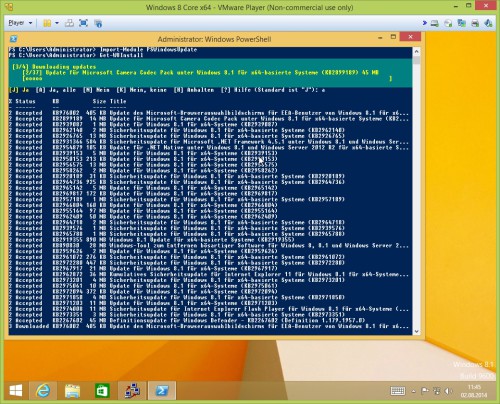Enter full screen mode icon
500x404 pixels.
click(83, 23)
